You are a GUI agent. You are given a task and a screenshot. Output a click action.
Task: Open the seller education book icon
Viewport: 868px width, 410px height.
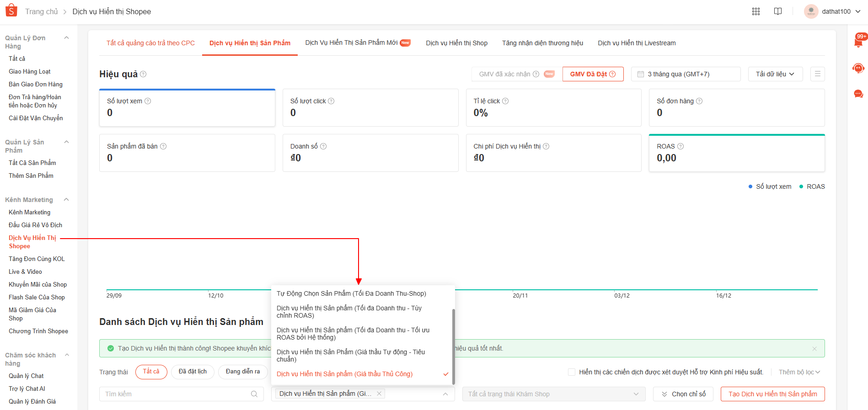778,11
